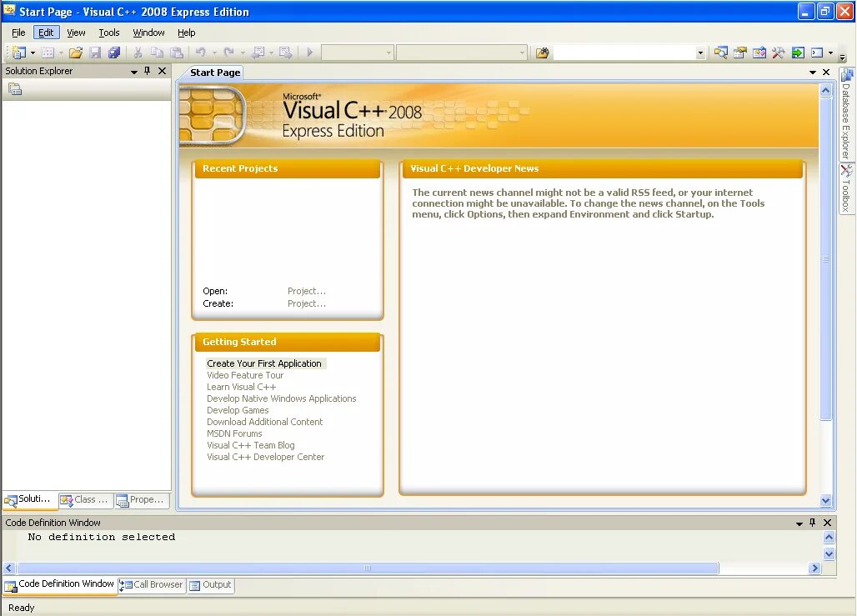This screenshot has height=616, width=857.
Task: Expand the Command Window icon dropdown arrow
Action: tap(830, 53)
